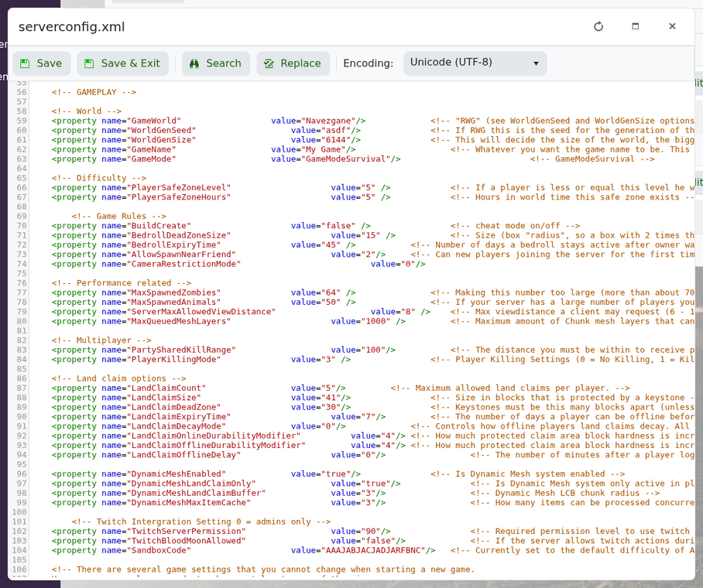
Task: Click "Maximum allowed land claims per player" comment
Action: pyautogui.click(x=510, y=388)
